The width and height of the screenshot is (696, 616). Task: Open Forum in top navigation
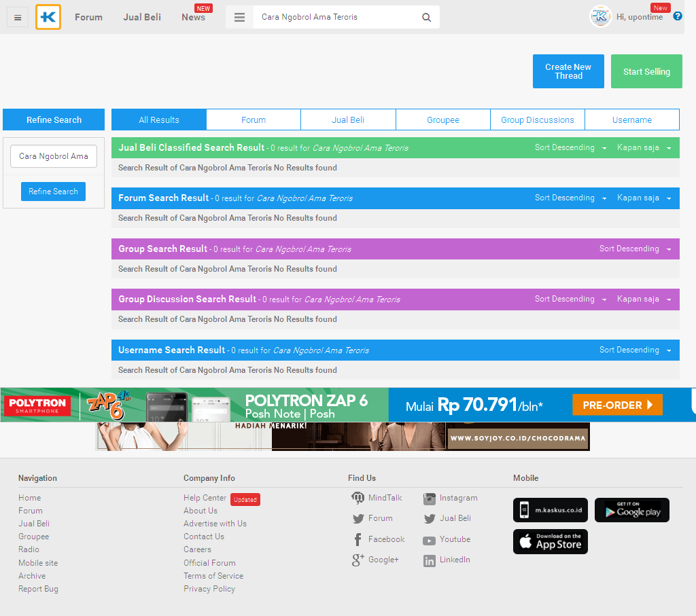88,17
